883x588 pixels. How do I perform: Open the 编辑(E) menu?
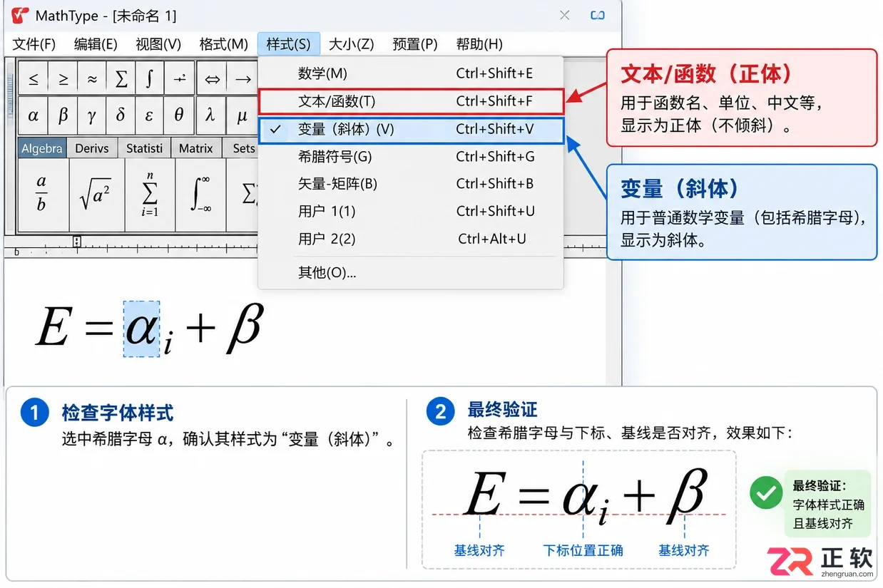[96, 44]
